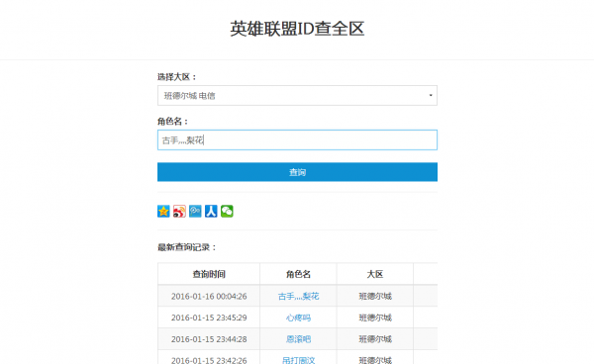Screen dimensions: 594x364
Task: Select timestamp 2016-01-15 23:42:26
Action: tap(209, 360)
